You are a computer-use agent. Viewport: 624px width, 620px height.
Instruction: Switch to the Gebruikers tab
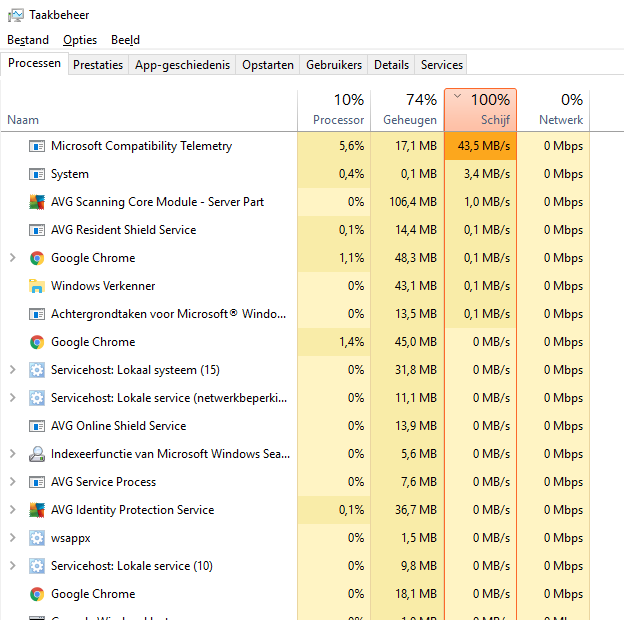click(334, 65)
